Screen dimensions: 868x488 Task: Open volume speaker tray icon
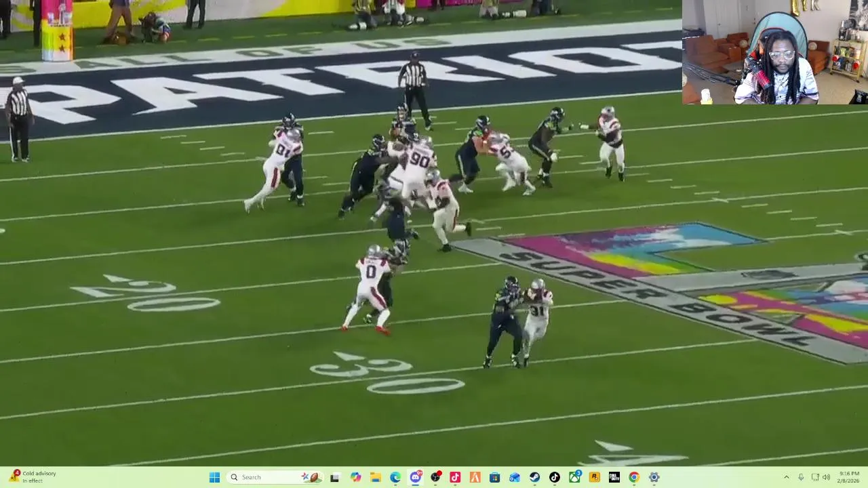click(x=826, y=477)
